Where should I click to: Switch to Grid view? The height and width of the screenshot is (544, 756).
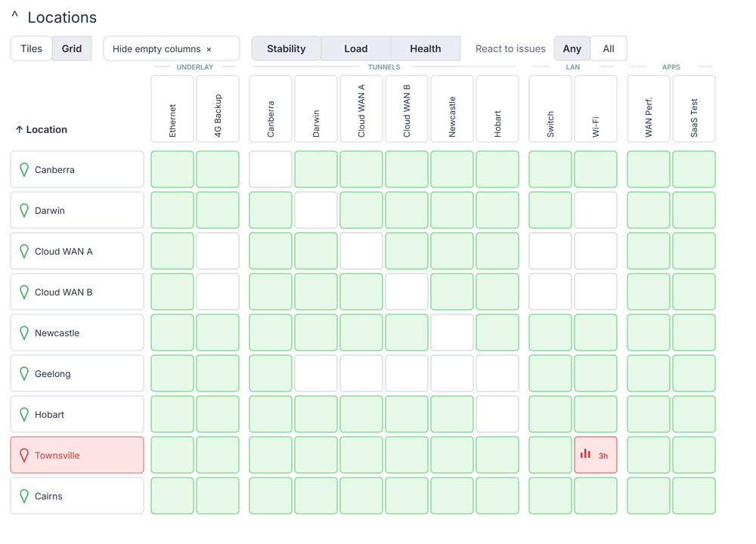click(72, 48)
